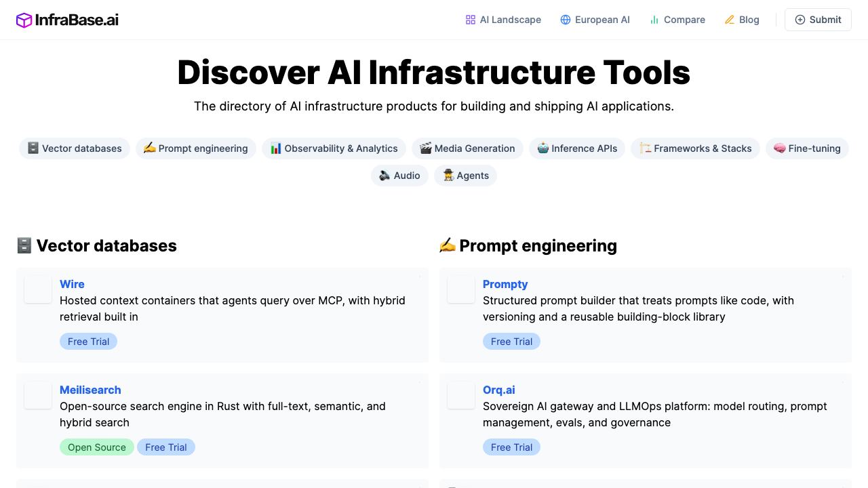Click the Free Trial badge under Wire
This screenshot has width=868, height=488.
click(88, 342)
